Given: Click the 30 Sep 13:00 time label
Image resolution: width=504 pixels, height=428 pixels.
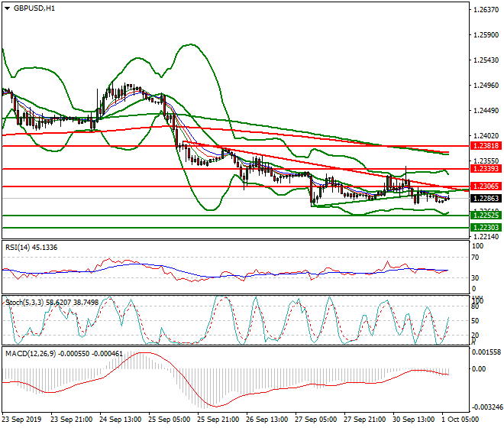Looking at the screenshot, I should coord(413,420).
